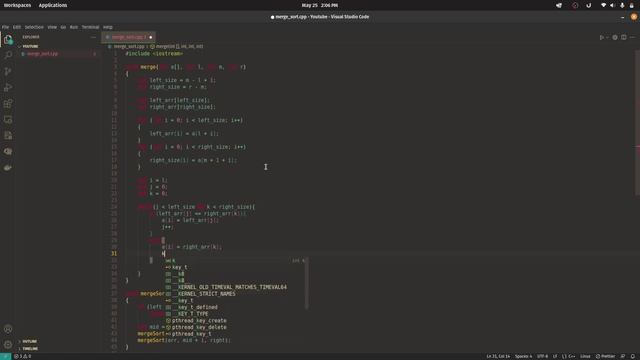Screen dimensions: 640x360
Task: Open the Terminal menu
Action: [x=90, y=27]
